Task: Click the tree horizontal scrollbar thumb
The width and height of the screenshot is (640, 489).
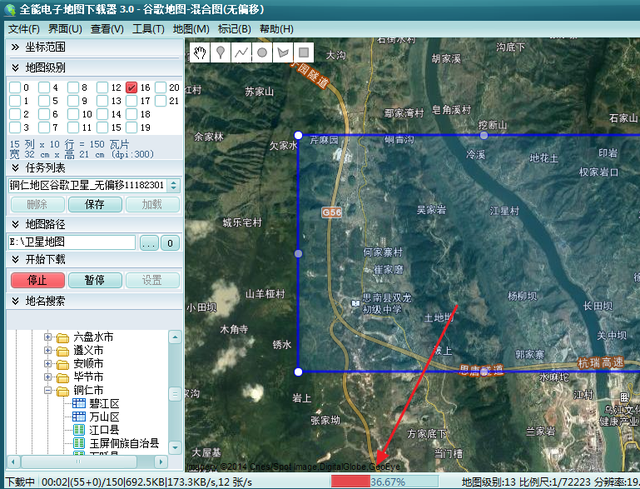Action: tap(78, 462)
